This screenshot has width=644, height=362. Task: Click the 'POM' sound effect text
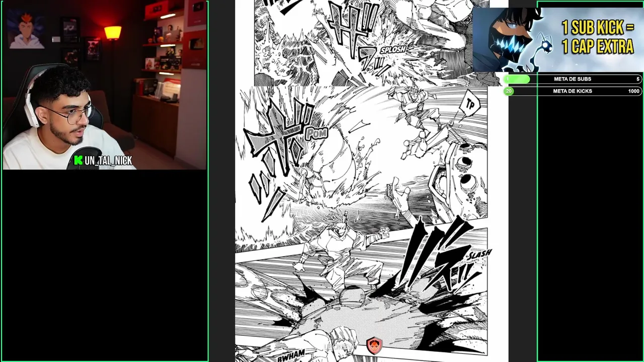(316, 134)
